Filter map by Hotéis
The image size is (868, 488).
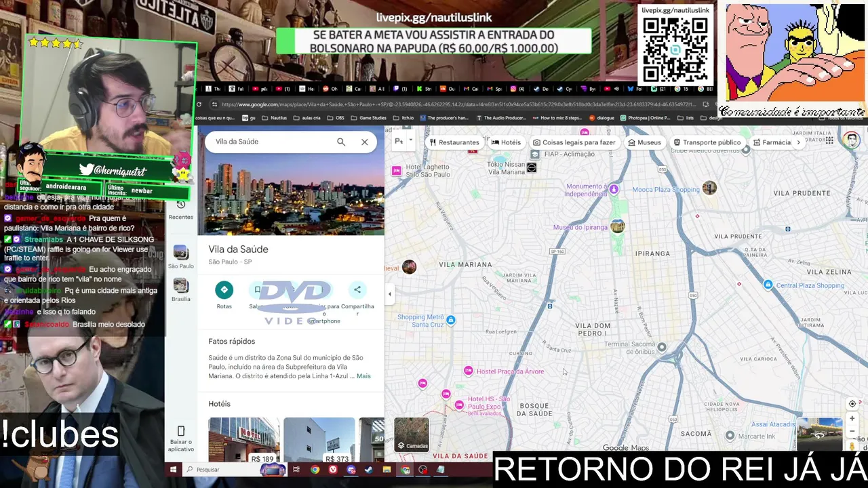pos(506,142)
